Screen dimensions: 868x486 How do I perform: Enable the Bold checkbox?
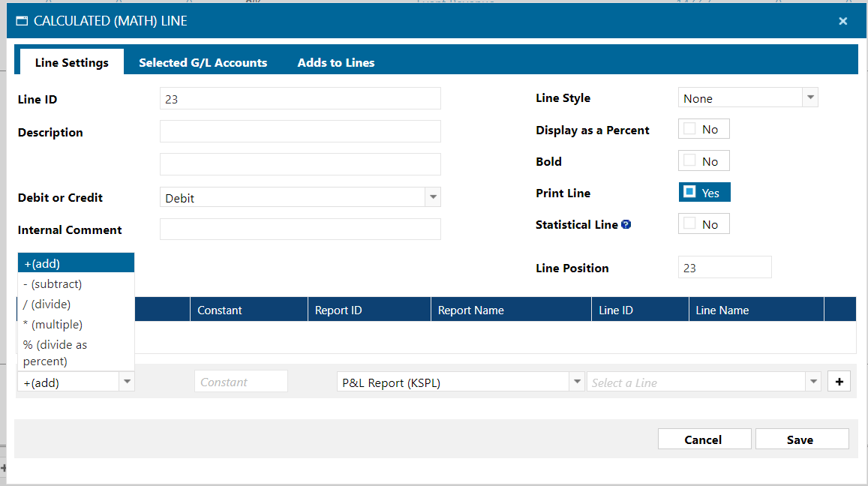tap(689, 161)
